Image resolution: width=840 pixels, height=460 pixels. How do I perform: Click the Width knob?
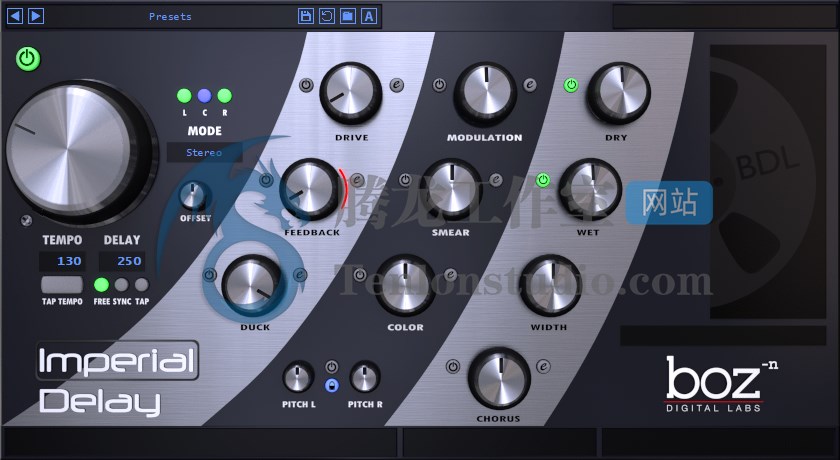tap(550, 285)
